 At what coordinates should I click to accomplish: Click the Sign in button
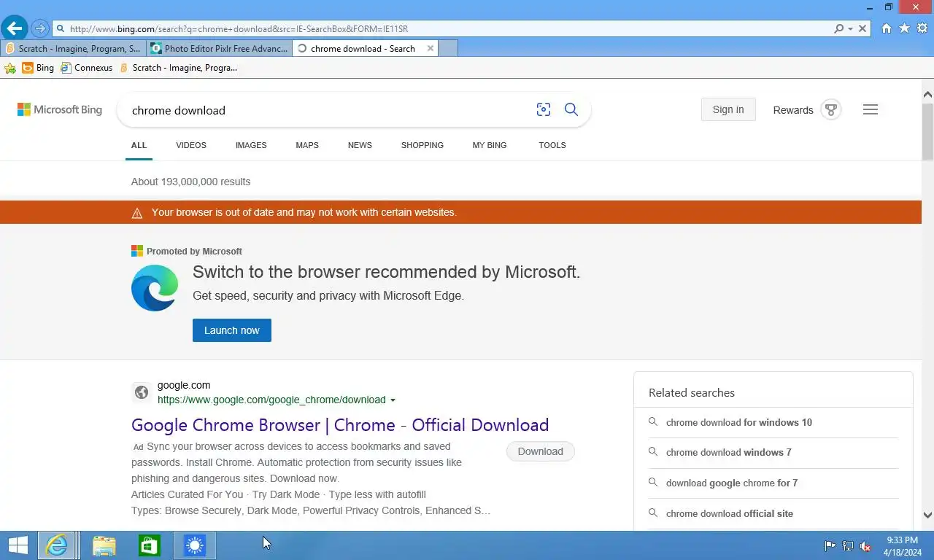[728, 109]
